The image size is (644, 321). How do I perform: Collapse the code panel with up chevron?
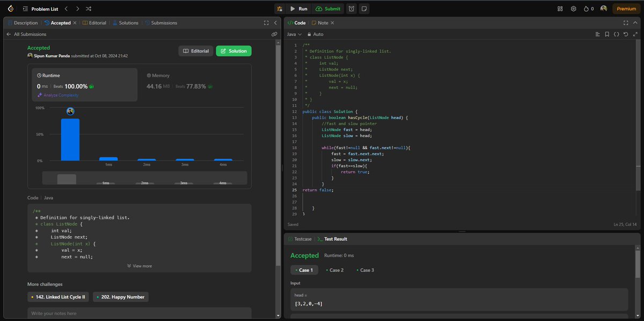[635, 23]
